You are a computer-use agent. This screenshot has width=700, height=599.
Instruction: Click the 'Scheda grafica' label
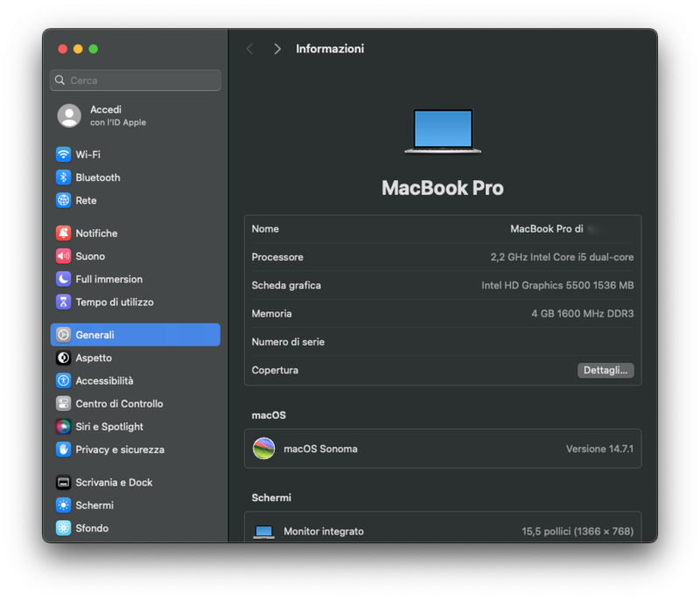click(x=286, y=285)
